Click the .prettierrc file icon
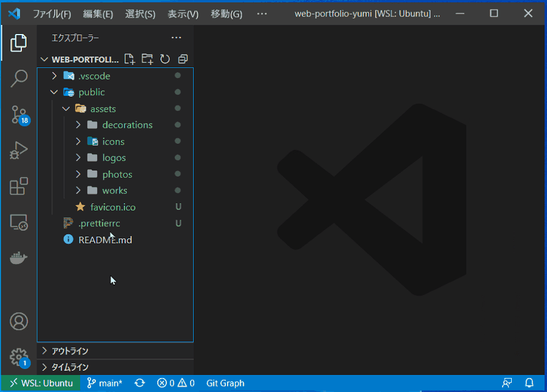Screen dimensions: 547x392 point(69,223)
